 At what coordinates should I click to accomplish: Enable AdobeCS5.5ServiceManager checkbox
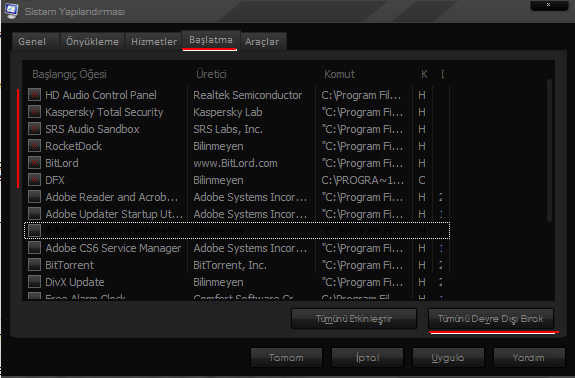pyautogui.click(x=34, y=231)
